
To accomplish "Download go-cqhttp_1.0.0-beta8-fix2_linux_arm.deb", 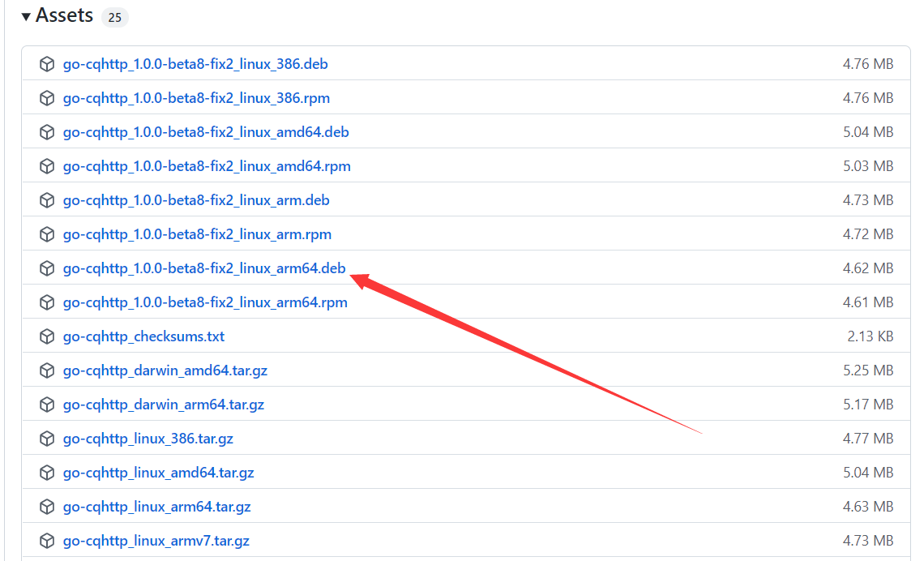I will pyautogui.click(x=196, y=200).
